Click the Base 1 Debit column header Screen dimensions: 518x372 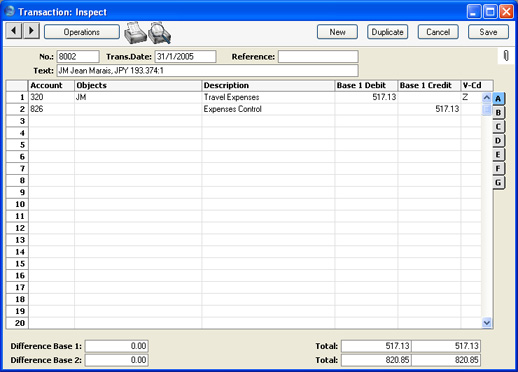[x=366, y=86]
